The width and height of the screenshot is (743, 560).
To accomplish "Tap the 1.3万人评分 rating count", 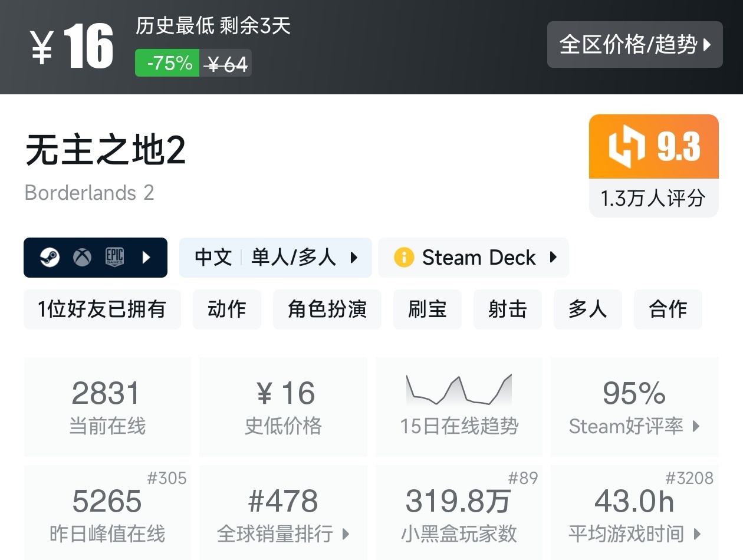I will 653,198.
